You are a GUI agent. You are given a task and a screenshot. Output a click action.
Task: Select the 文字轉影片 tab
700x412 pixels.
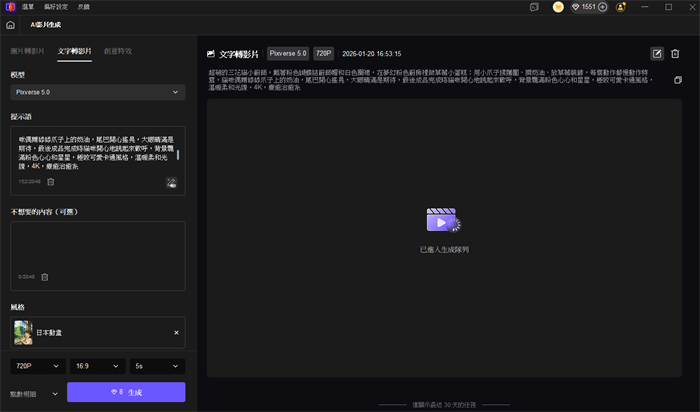pyautogui.click(x=75, y=51)
